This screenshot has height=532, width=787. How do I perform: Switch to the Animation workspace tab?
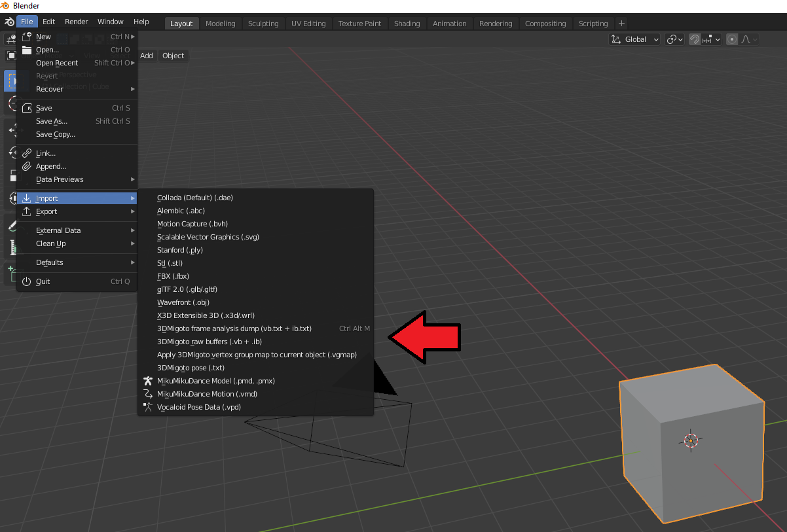pos(450,24)
